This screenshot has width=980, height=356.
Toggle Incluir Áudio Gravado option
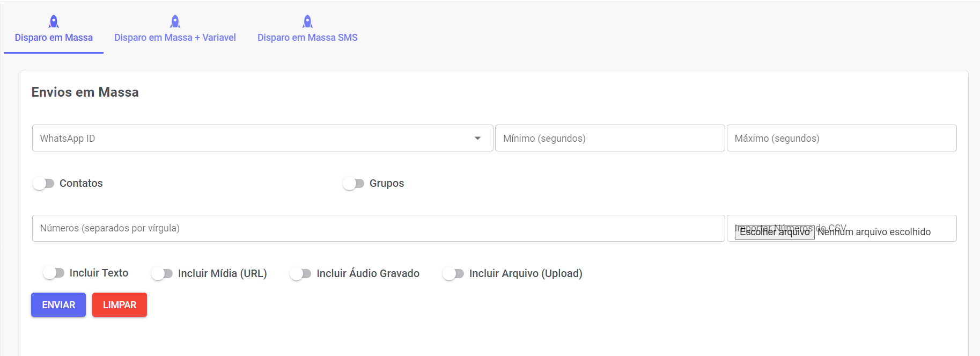pos(300,274)
